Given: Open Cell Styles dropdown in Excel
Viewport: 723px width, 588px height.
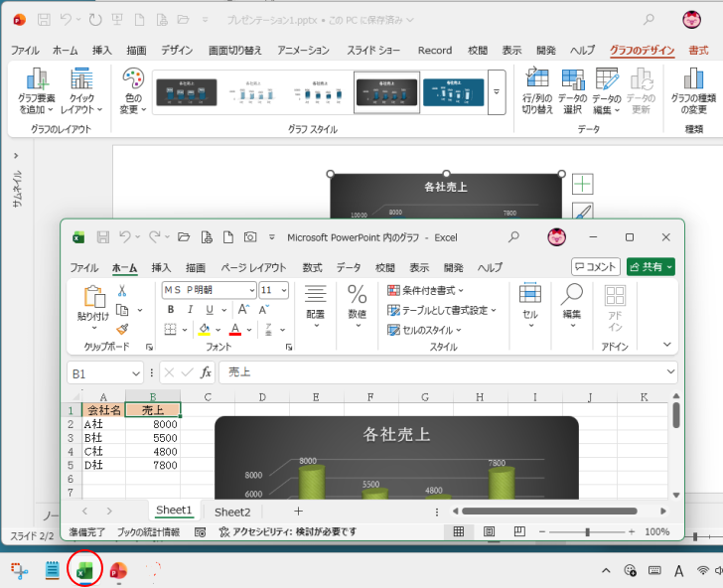Looking at the screenshot, I should coord(424,330).
